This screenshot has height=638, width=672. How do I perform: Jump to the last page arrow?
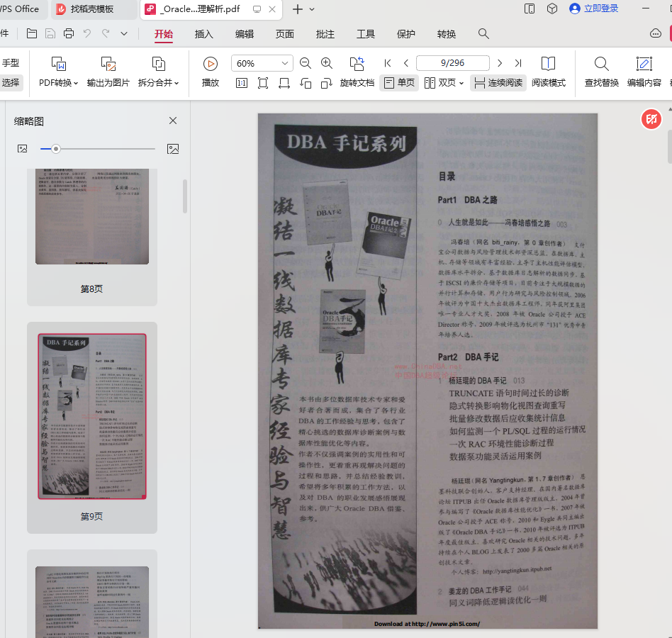[518, 63]
